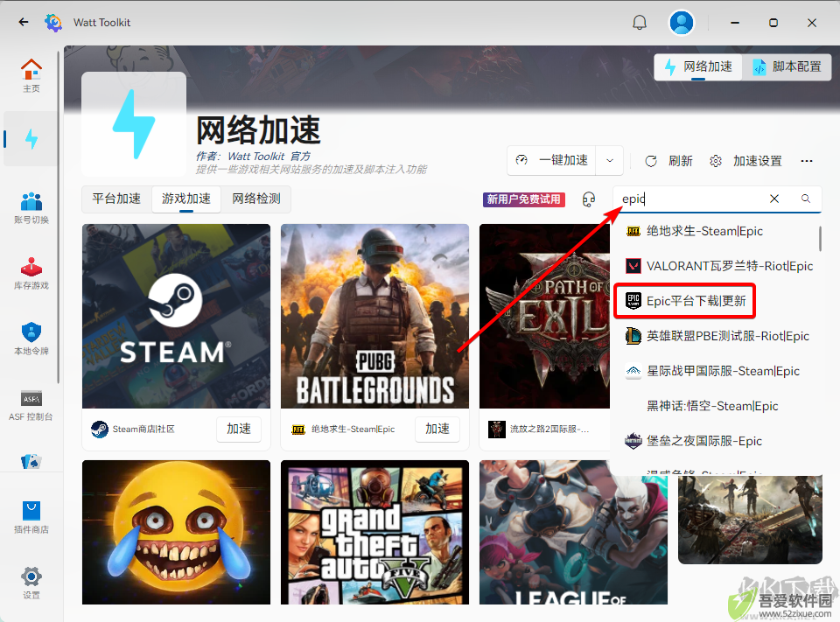Switch to the 脚本配置 top tab

tap(787, 67)
